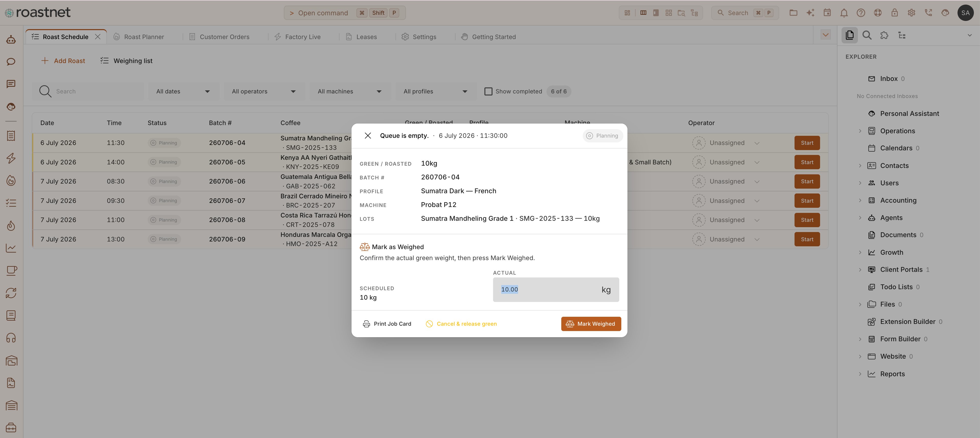Open the command palette bar
This screenshot has height=438, width=980.
pos(344,13)
